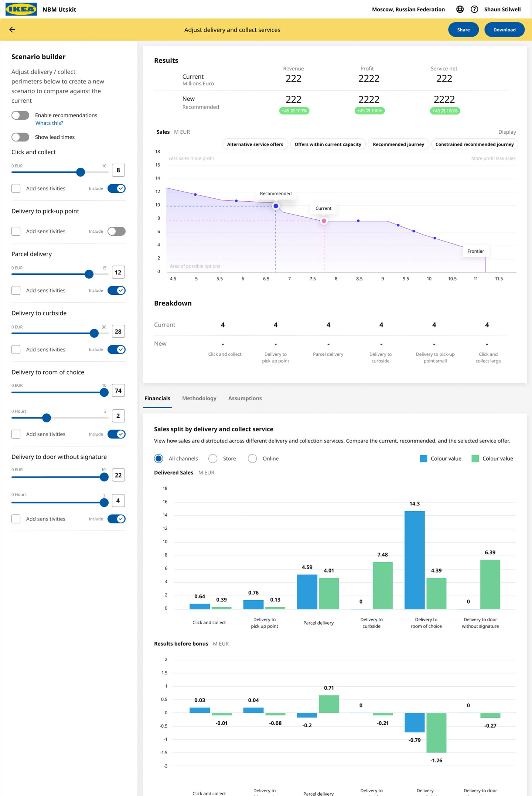Check Add sensitivities for Delivery to door without signature
The height and width of the screenshot is (796, 532).
[16, 519]
